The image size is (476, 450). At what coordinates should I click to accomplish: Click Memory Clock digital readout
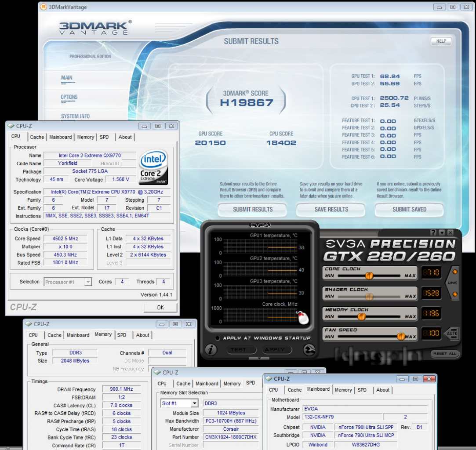[431, 313]
